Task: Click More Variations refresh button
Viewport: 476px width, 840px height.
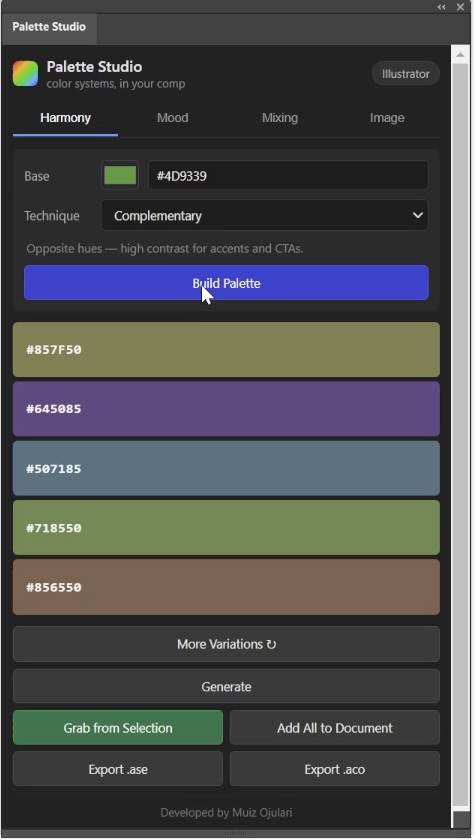Action: (226, 644)
